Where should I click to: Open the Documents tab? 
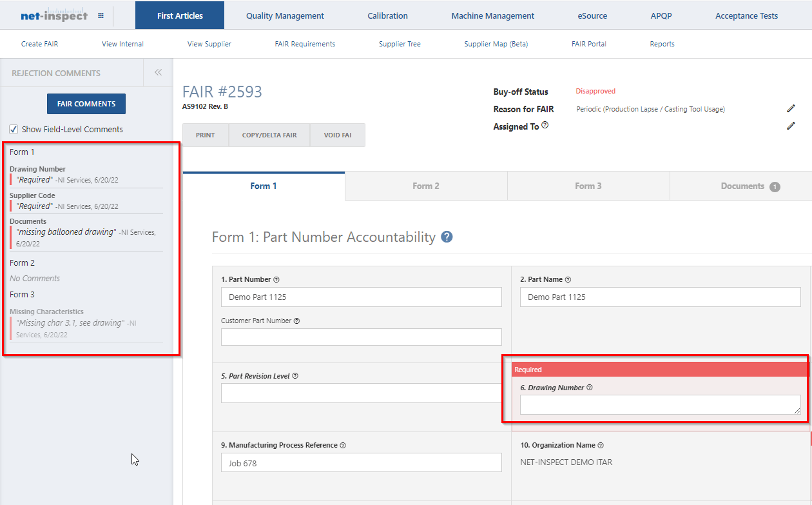coord(741,186)
